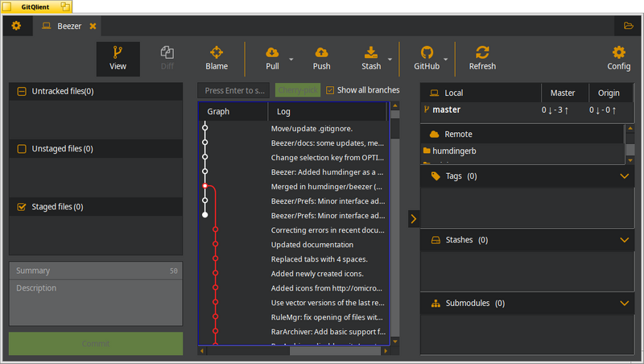Viewport: 644px width, 364px height.
Task: Click the green Commit button
Action: 96,343
